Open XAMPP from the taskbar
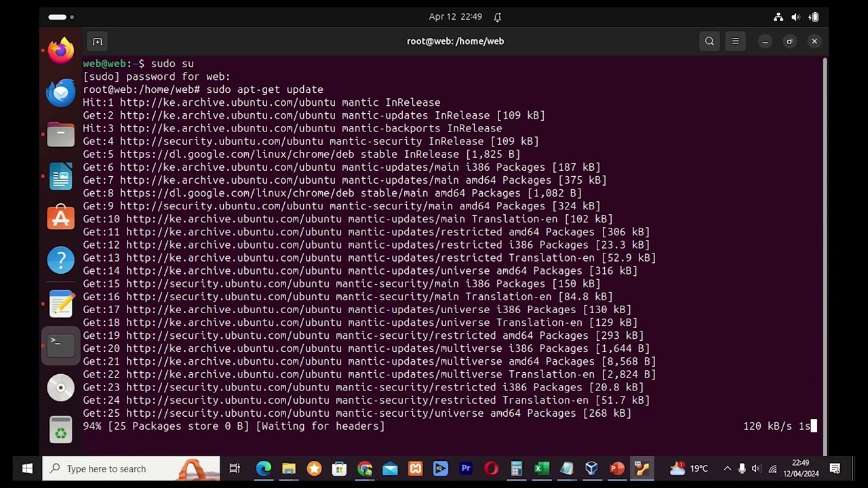Image resolution: width=868 pixels, height=488 pixels. click(x=415, y=468)
